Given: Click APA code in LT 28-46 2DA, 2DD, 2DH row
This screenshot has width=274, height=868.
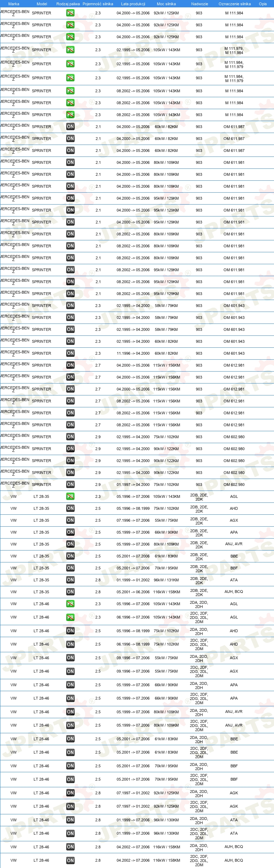Looking at the screenshot, I should pos(234,685).
